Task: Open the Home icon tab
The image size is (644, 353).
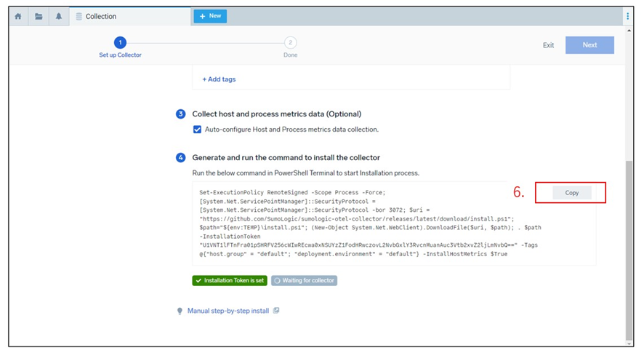Action: (18, 17)
